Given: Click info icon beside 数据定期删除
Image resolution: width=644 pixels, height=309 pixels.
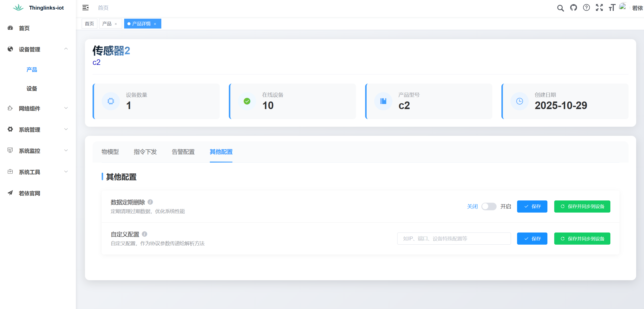Looking at the screenshot, I should (x=150, y=202).
